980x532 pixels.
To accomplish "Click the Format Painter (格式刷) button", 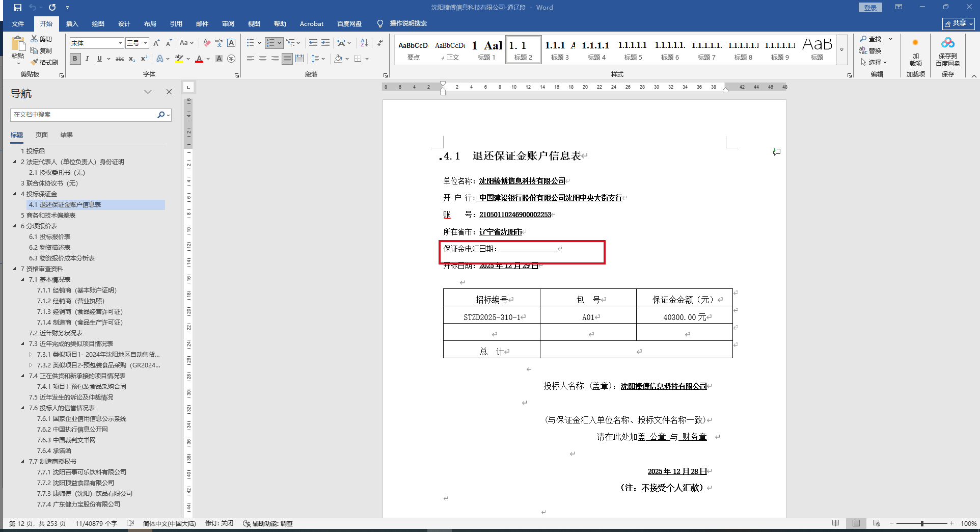I will [x=44, y=62].
